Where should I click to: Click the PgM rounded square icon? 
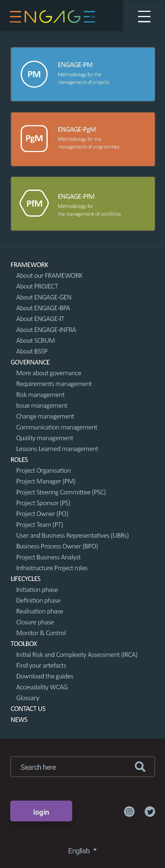[x=34, y=139]
